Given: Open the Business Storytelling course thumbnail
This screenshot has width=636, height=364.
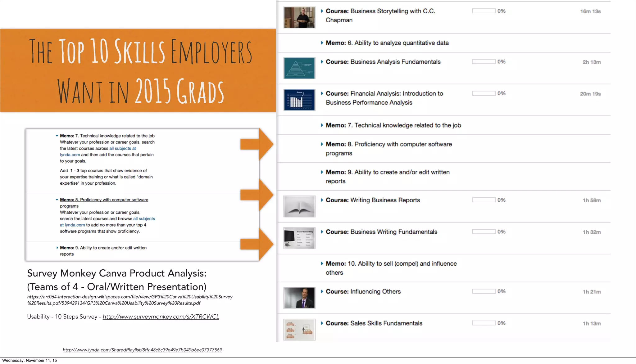Looking at the screenshot, I should [299, 17].
